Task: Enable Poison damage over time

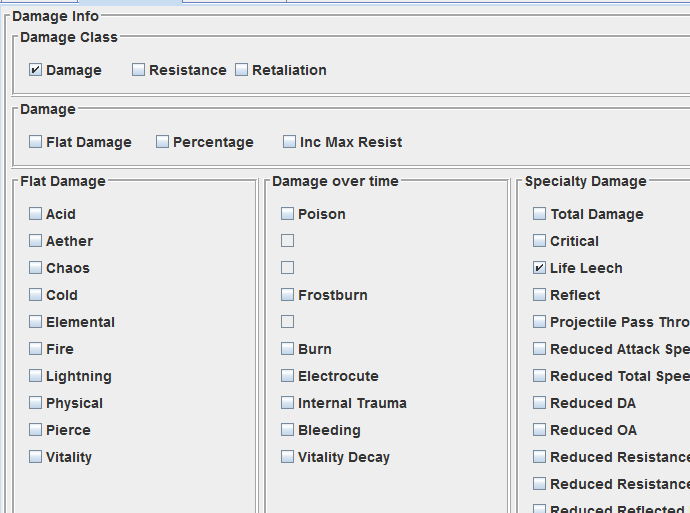Action: click(288, 214)
